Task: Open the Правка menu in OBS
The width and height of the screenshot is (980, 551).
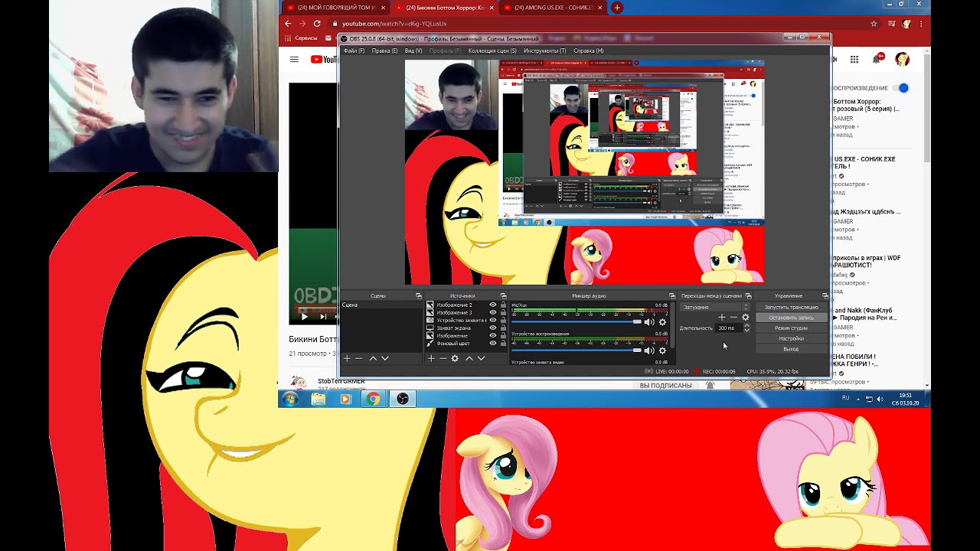Action: [384, 51]
